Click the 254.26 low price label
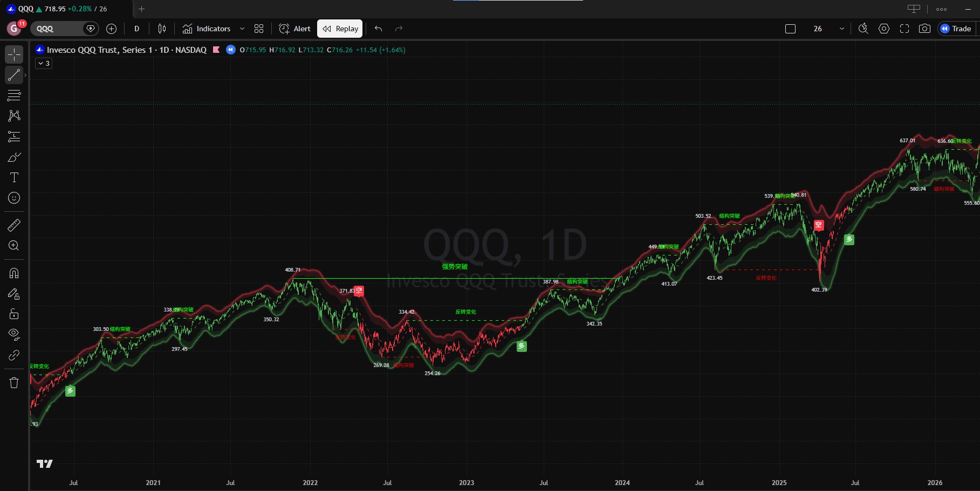Viewport: 980px width, 491px height. [x=433, y=373]
